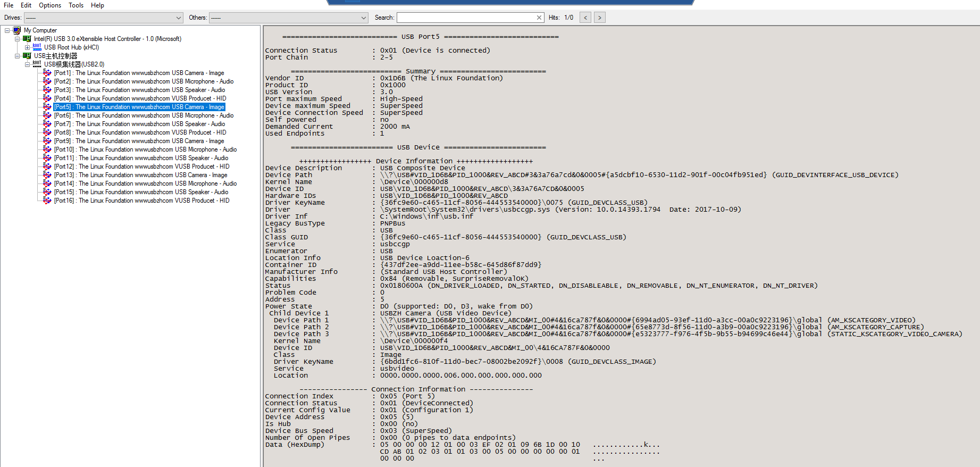The image size is (980, 467).
Task: Clear the search box with X icon
Action: pos(539,18)
